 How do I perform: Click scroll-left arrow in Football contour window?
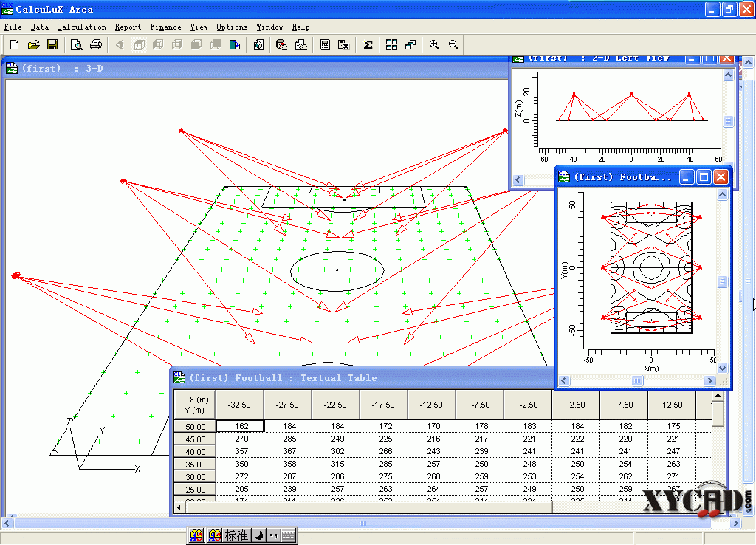564,380
